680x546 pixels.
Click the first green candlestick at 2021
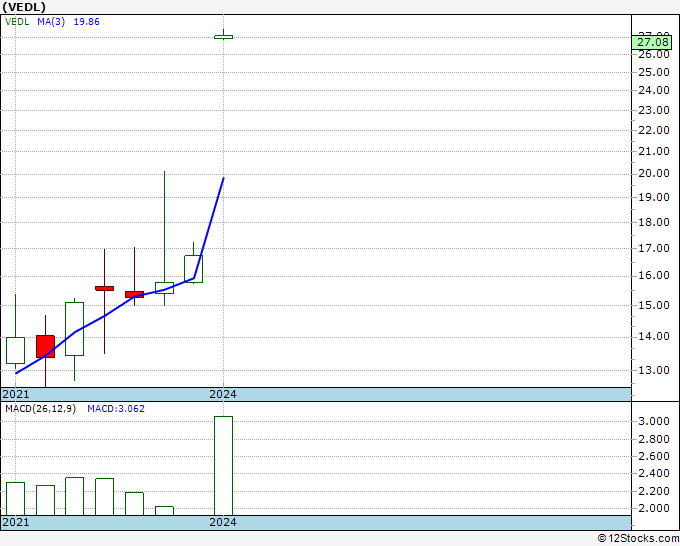15,350
